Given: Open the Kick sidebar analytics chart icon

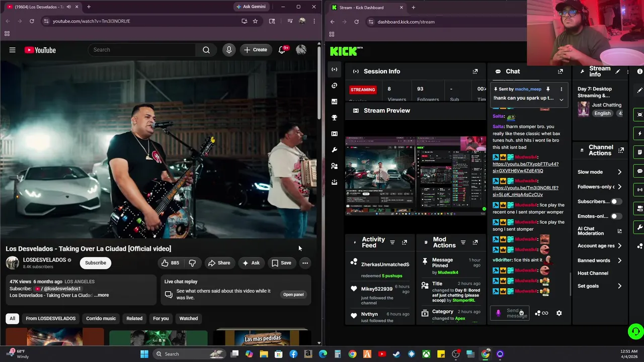Looking at the screenshot, I should (334, 102).
